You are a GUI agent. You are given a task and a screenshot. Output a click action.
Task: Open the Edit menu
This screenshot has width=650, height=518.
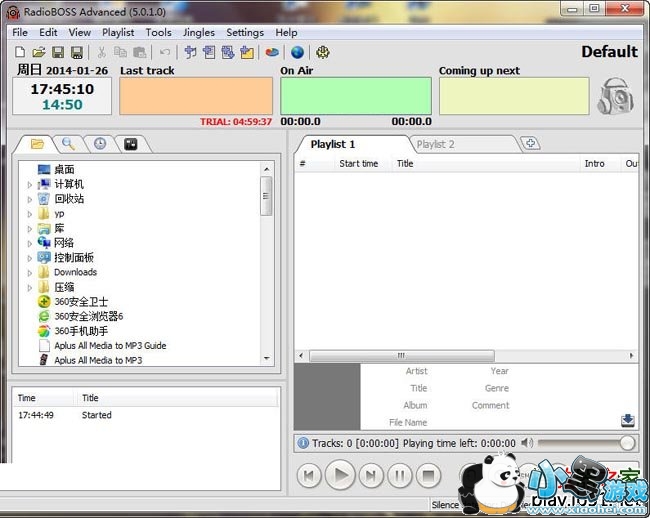tap(48, 32)
